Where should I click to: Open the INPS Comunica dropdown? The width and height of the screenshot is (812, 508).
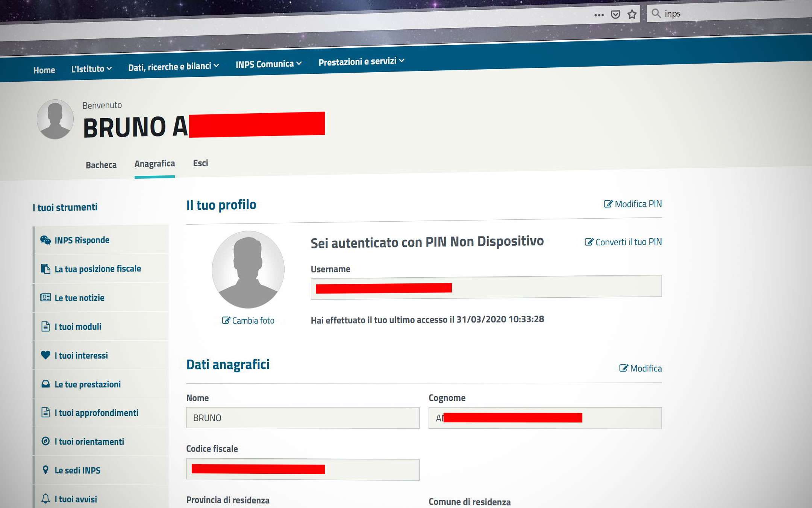pos(268,64)
